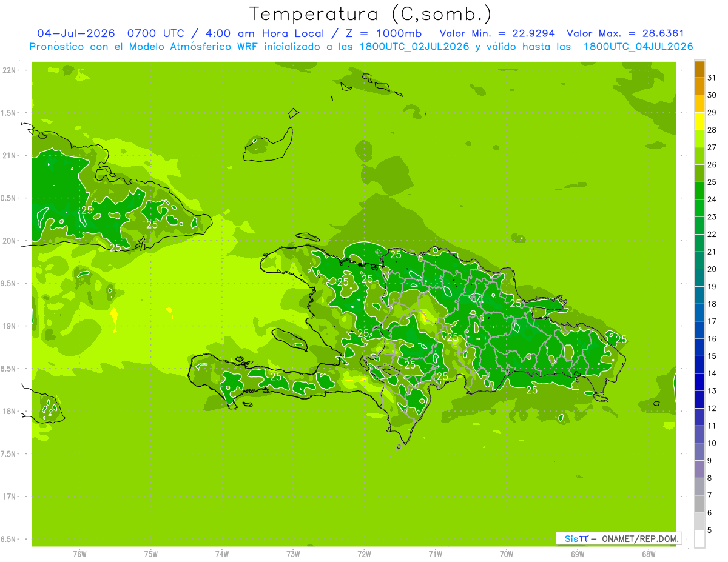This screenshot has width=728, height=562.
Task: Click the legend value "28"
Action: 712,130
